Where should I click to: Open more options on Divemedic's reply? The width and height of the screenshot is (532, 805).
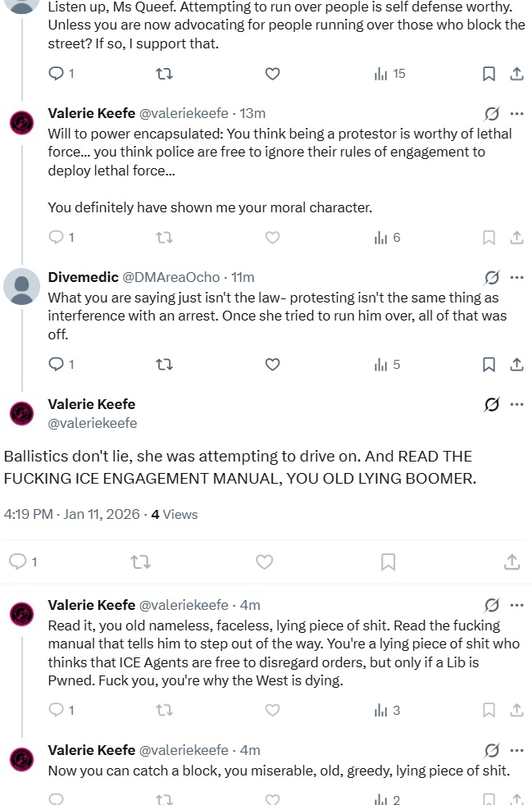tap(516, 277)
